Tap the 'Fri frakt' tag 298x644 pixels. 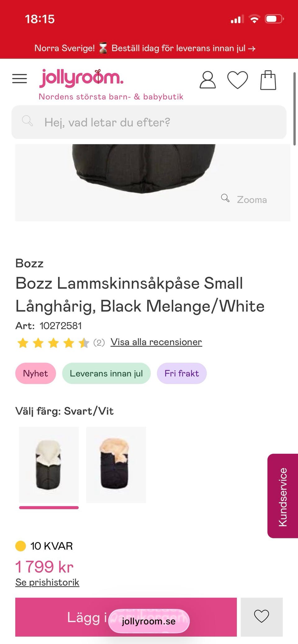(182, 373)
